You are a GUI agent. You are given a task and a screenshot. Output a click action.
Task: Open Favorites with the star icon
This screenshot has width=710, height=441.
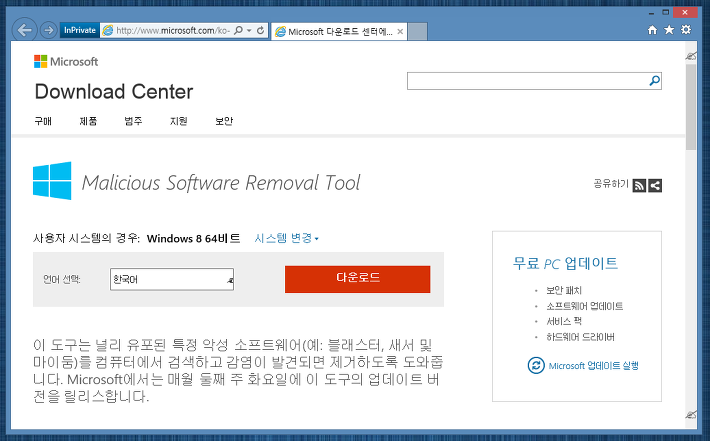pos(669,30)
